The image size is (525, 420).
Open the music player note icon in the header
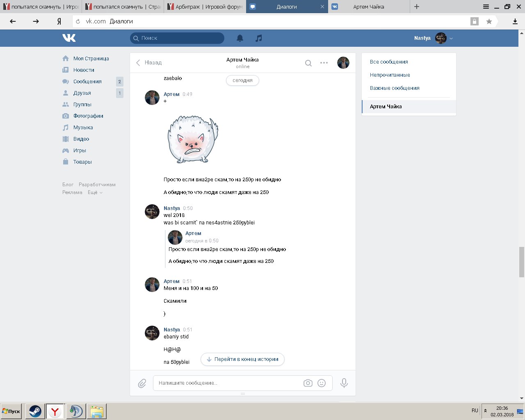pos(258,38)
